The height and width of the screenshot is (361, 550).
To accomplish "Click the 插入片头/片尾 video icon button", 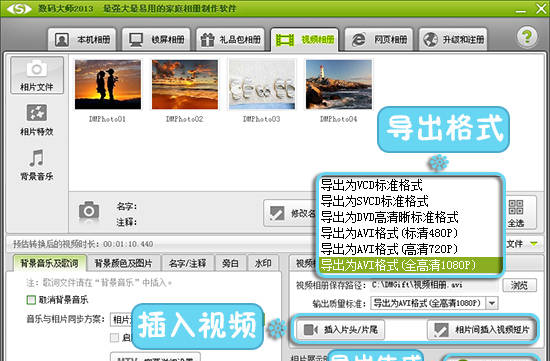I will click(311, 330).
